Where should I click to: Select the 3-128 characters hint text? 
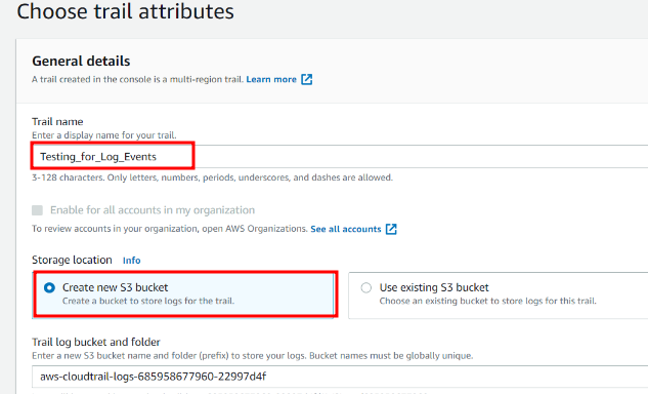tap(212, 178)
